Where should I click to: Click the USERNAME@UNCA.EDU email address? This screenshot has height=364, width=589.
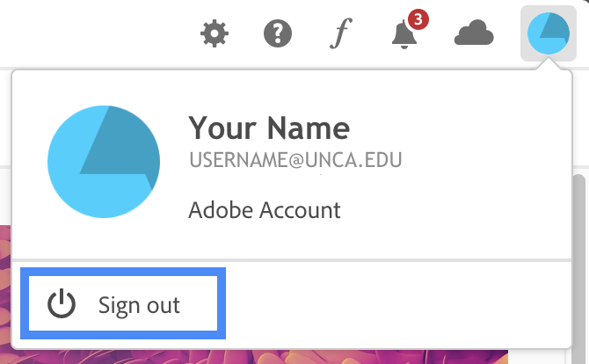coord(295,161)
